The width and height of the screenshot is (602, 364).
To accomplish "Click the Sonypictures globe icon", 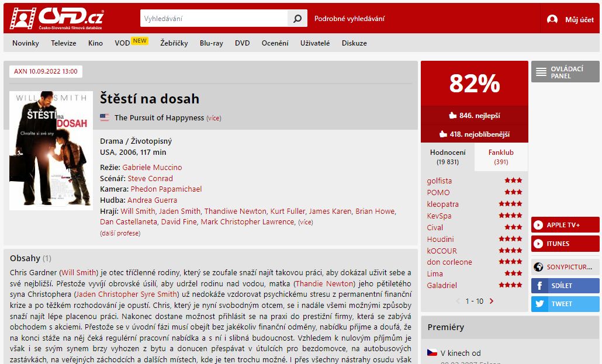I will pyautogui.click(x=538, y=267).
